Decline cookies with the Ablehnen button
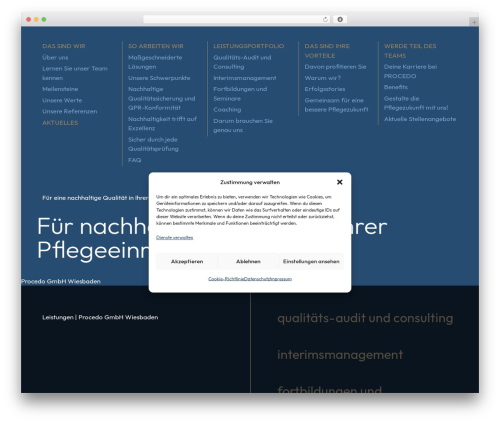The height and width of the screenshot is (423, 500). pyautogui.click(x=248, y=261)
